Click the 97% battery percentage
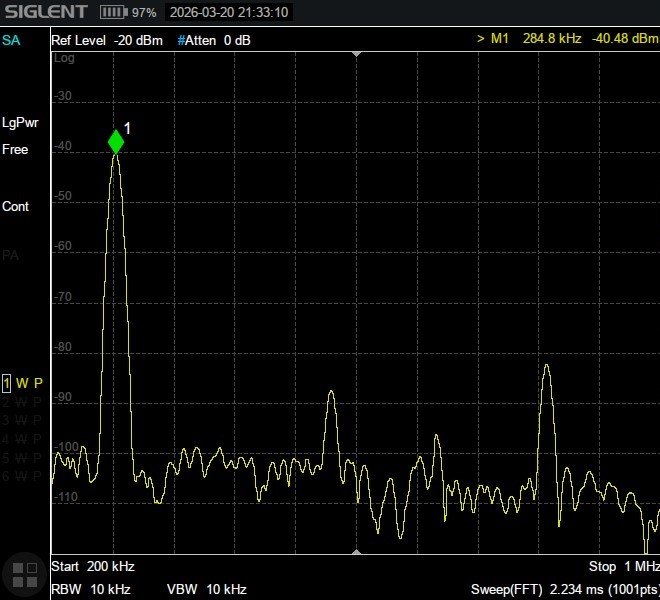The image size is (660, 600). coord(144,12)
